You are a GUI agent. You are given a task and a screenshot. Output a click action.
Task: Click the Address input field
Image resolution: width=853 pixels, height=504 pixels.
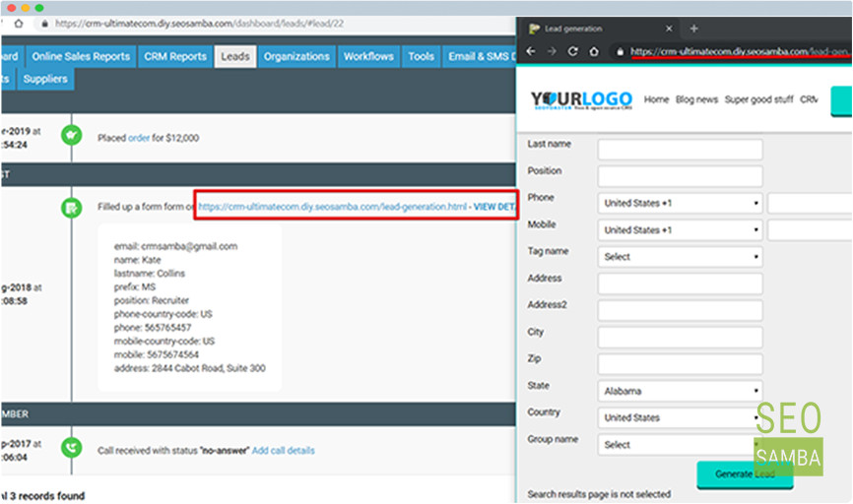click(x=680, y=283)
